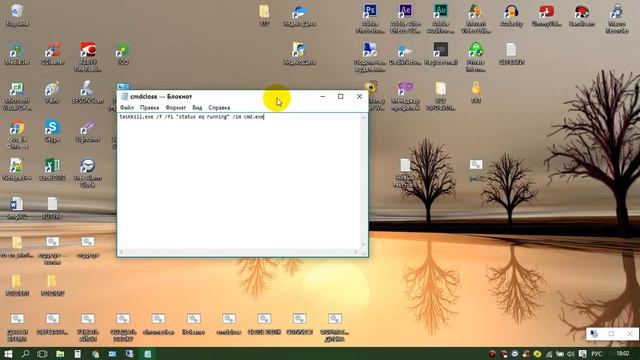Click the РУС language indicator
The height and width of the screenshot is (360, 640).
click(x=596, y=353)
